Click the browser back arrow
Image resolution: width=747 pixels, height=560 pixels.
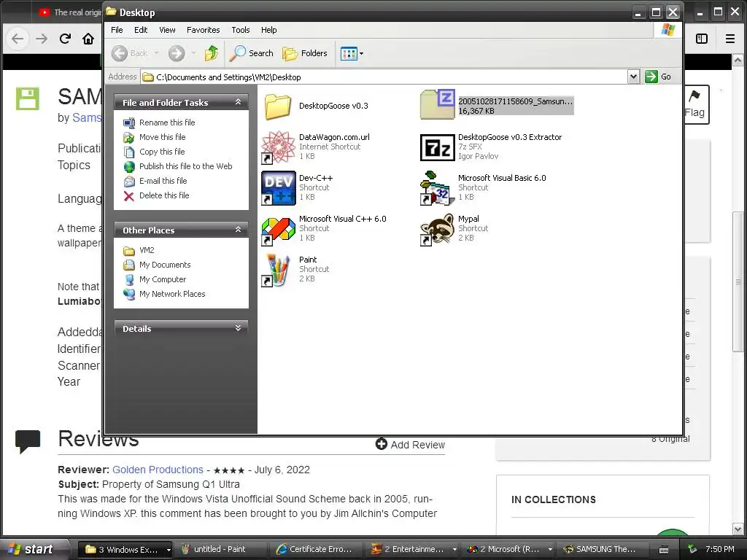pos(18,39)
